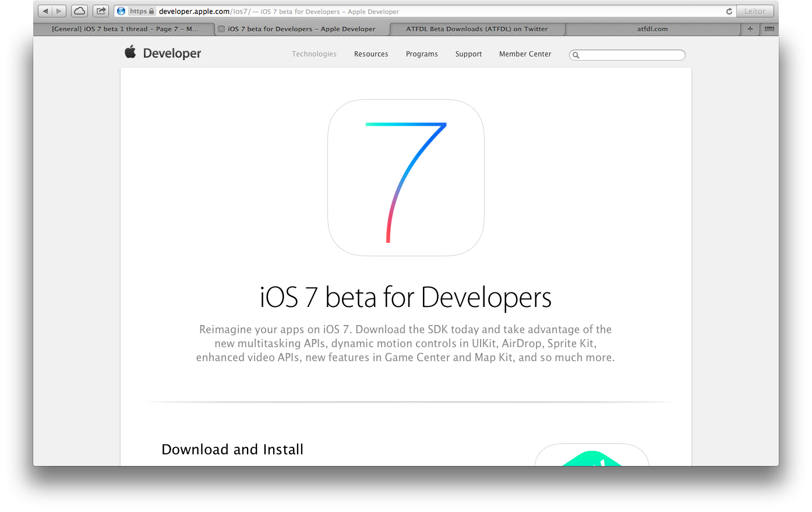The width and height of the screenshot is (812, 512).
Task: Open the Resources menu item
Action: 371,54
